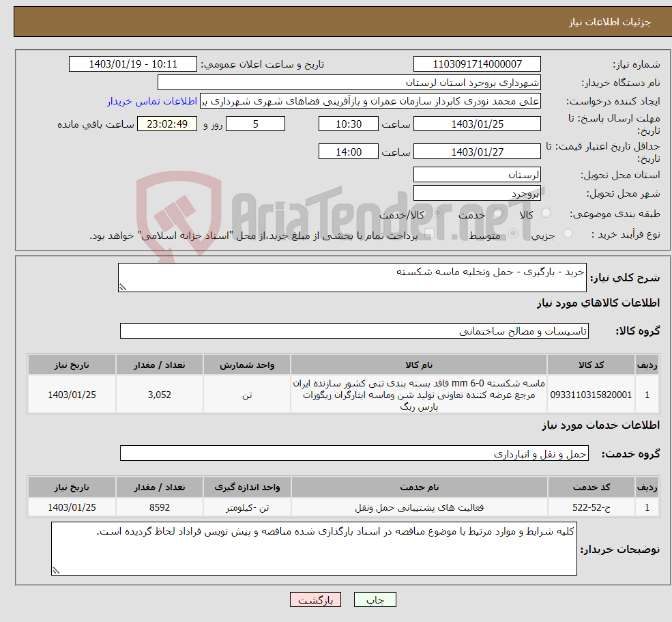Click the announcement date field 1403/01/19 - 10:11

click(133, 64)
